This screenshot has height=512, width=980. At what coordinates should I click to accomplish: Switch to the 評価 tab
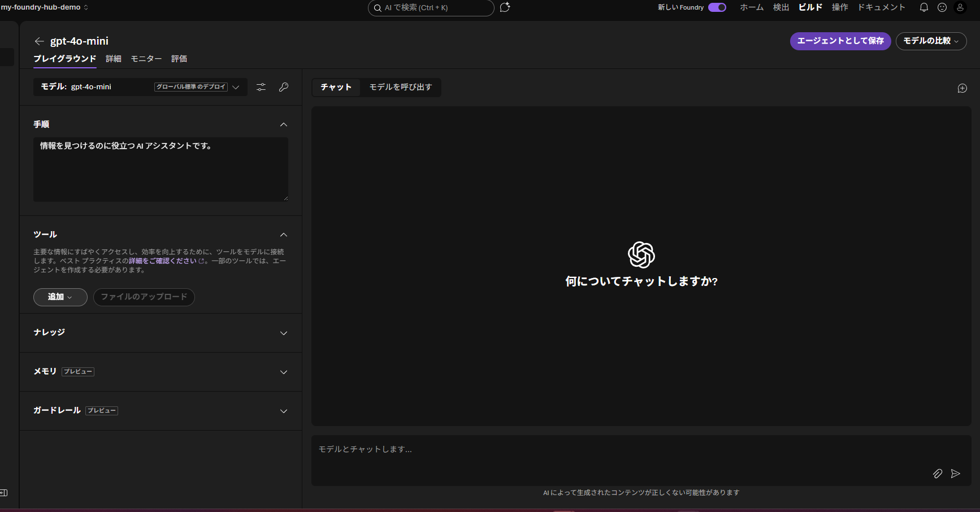[x=179, y=59]
